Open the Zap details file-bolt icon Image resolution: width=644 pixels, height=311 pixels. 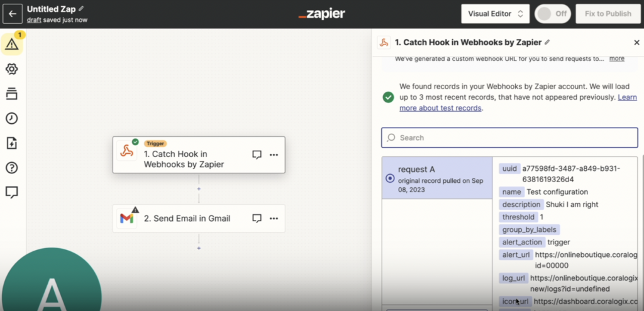point(11,143)
